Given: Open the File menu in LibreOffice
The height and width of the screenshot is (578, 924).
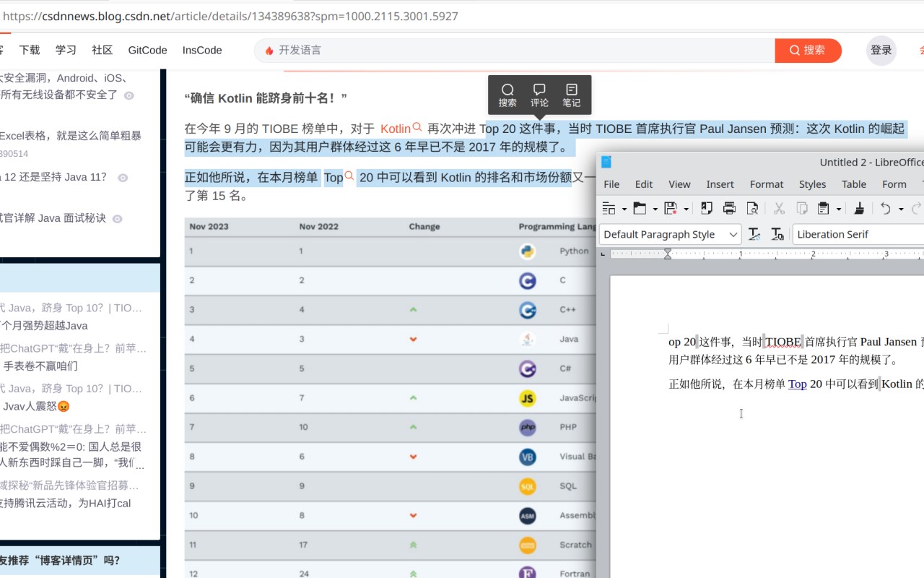Looking at the screenshot, I should (x=611, y=184).
